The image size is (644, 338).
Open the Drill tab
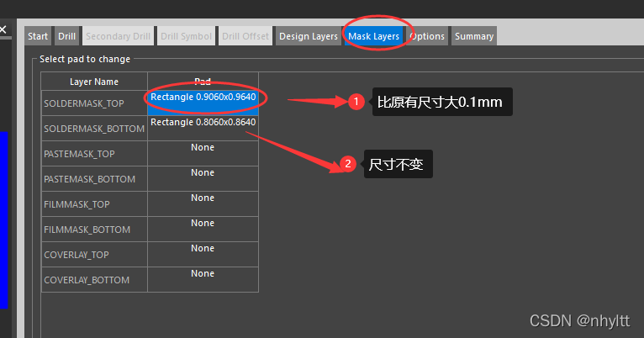(66, 36)
